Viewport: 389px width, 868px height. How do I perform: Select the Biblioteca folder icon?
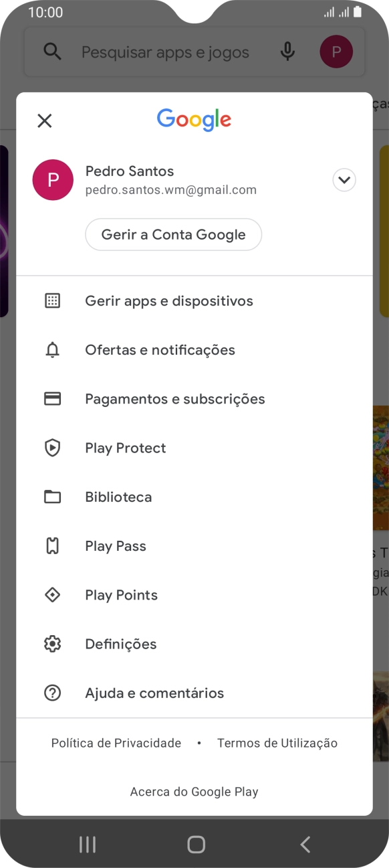point(53,497)
